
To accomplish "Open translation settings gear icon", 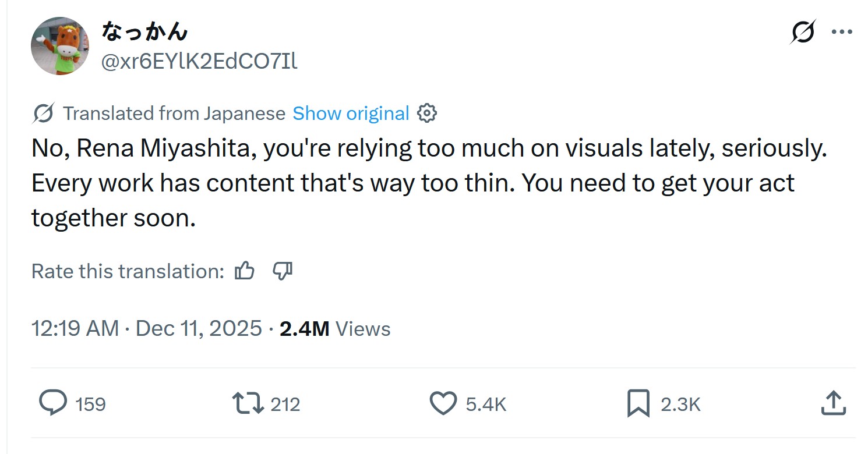I will coord(427,113).
